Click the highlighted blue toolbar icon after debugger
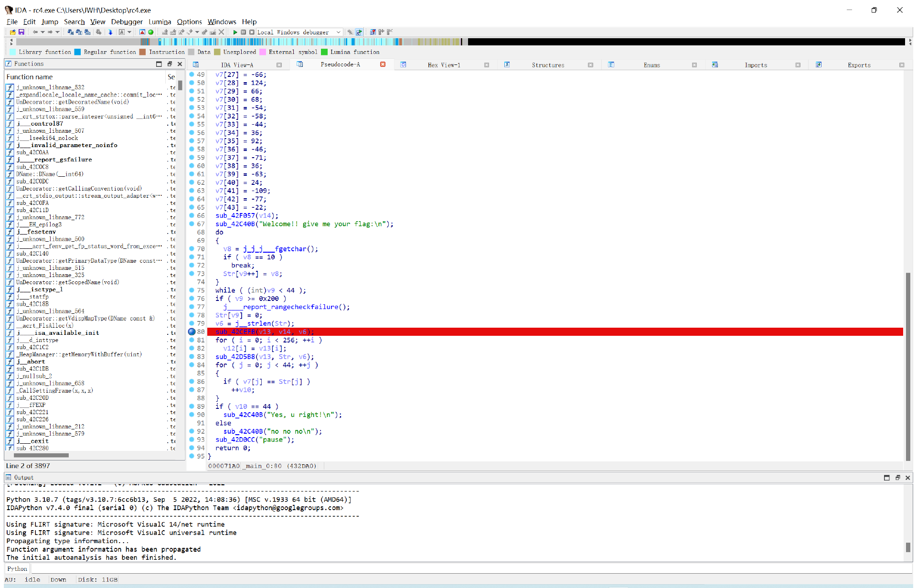Image resolution: width=917 pixels, height=588 pixels. pyautogui.click(x=359, y=32)
